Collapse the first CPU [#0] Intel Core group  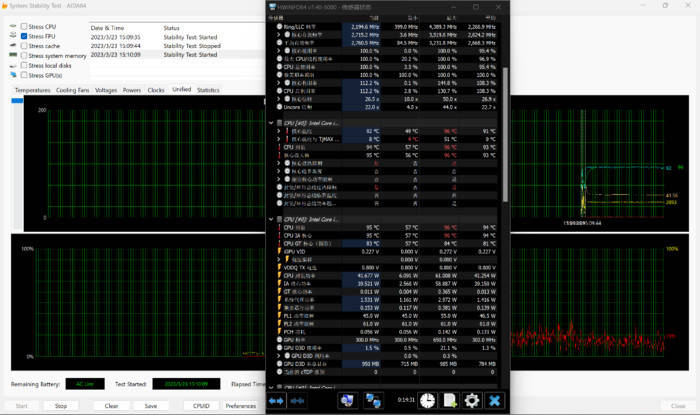pyautogui.click(x=271, y=123)
